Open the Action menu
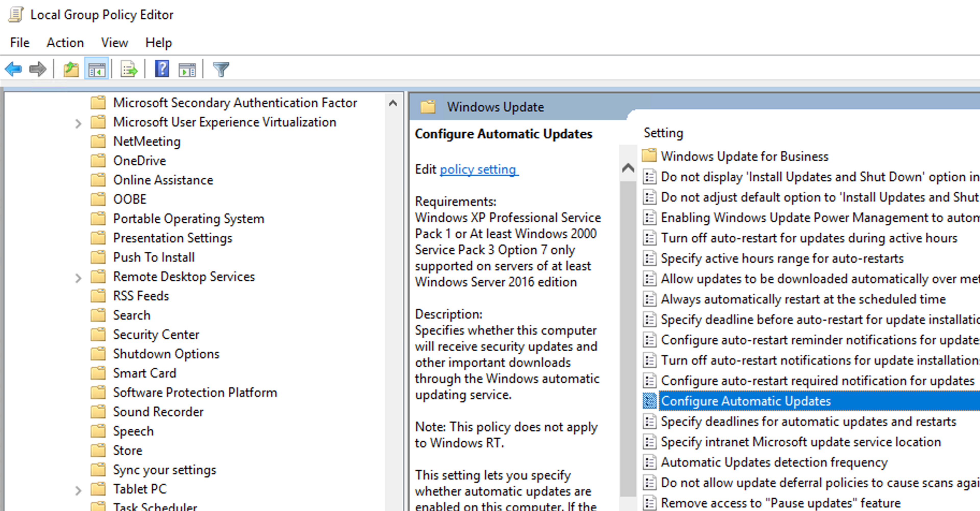This screenshot has height=511, width=980. tap(65, 43)
